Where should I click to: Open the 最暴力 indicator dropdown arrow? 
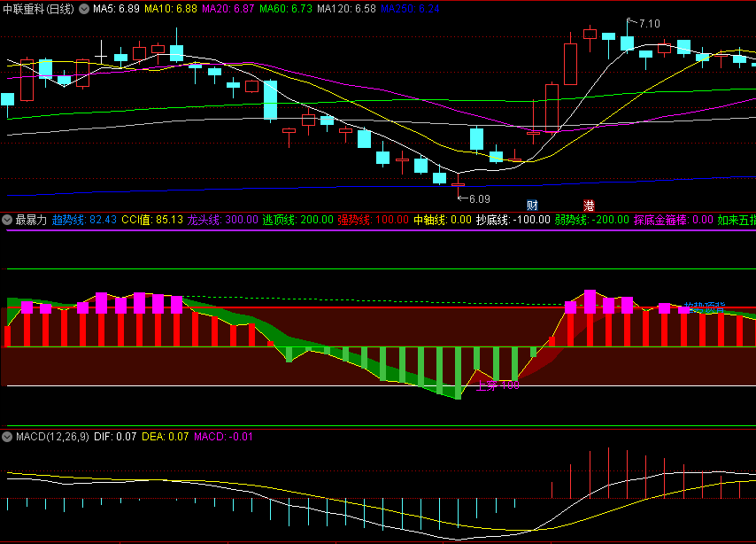(7, 220)
